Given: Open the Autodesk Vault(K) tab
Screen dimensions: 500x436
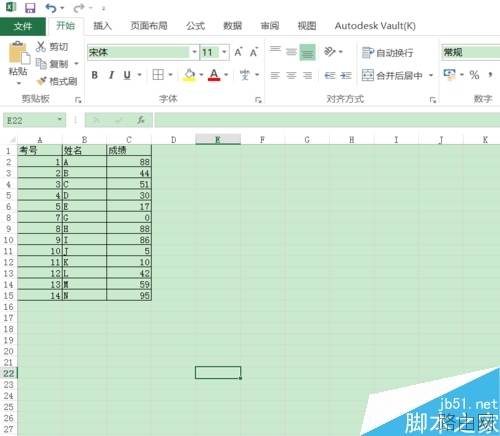Looking at the screenshot, I should [x=375, y=26].
